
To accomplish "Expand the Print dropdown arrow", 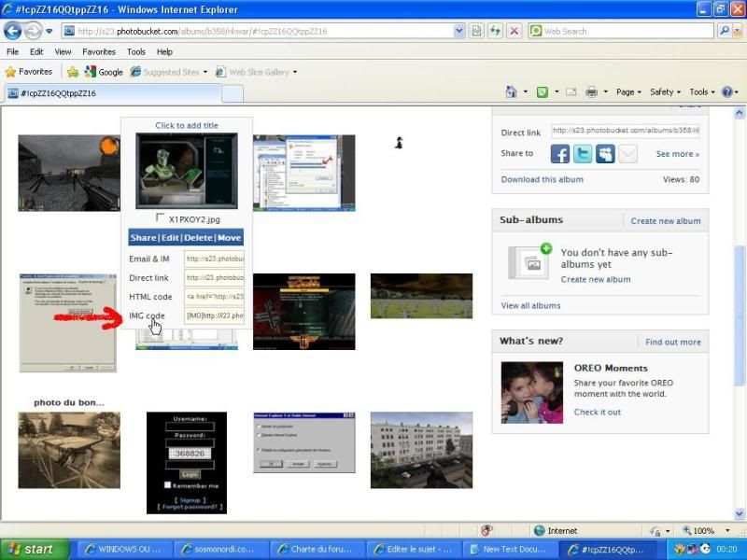I will pyautogui.click(x=605, y=91).
